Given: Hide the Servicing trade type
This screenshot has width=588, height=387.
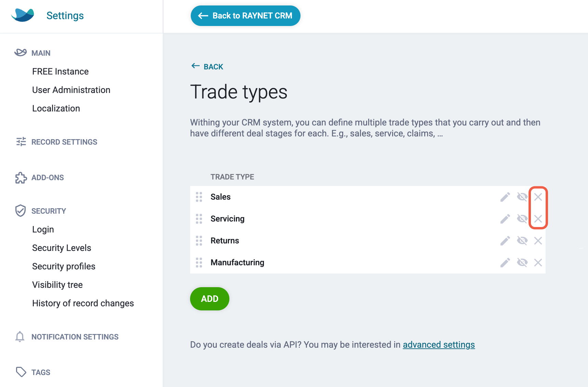Looking at the screenshot, I should [522, 219].
